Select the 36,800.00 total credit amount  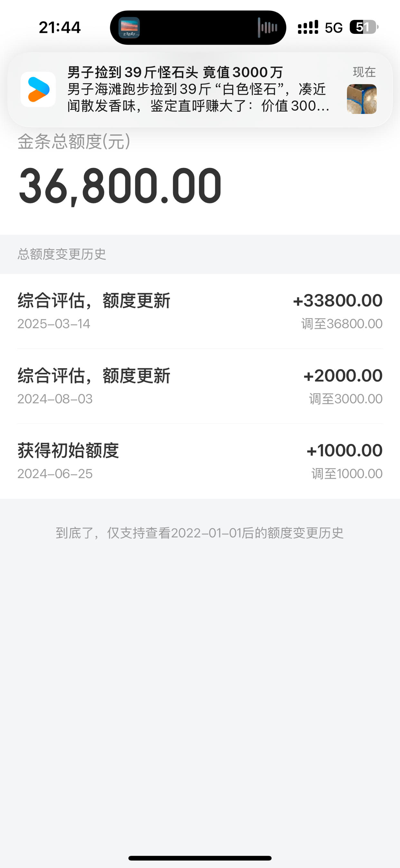tap(120, 186)
